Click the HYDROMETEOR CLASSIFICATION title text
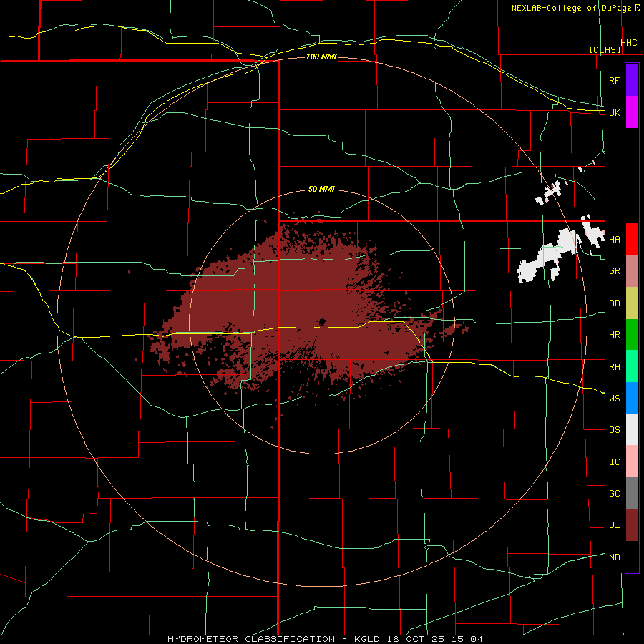 pyautogui.click(x=251, y=639)
